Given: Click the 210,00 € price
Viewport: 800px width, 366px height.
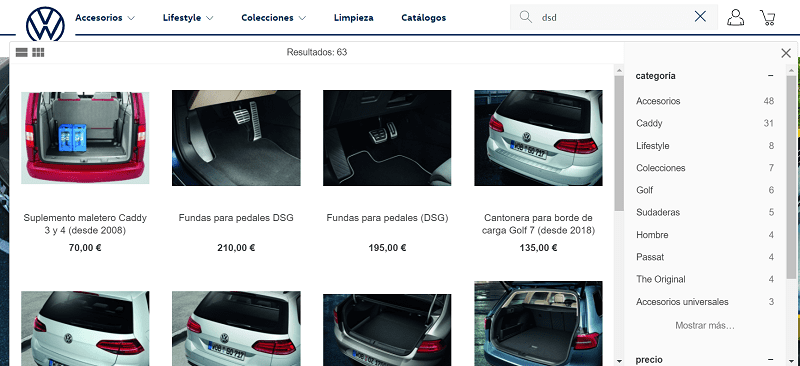Looking at the screenshot, I should [236, 248].
